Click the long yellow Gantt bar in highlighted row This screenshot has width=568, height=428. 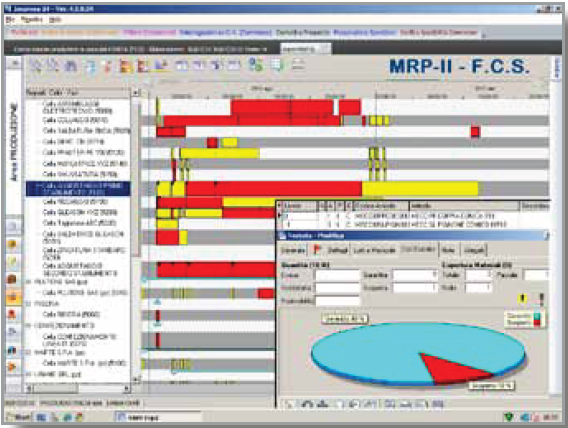click(x=420, y=189)
